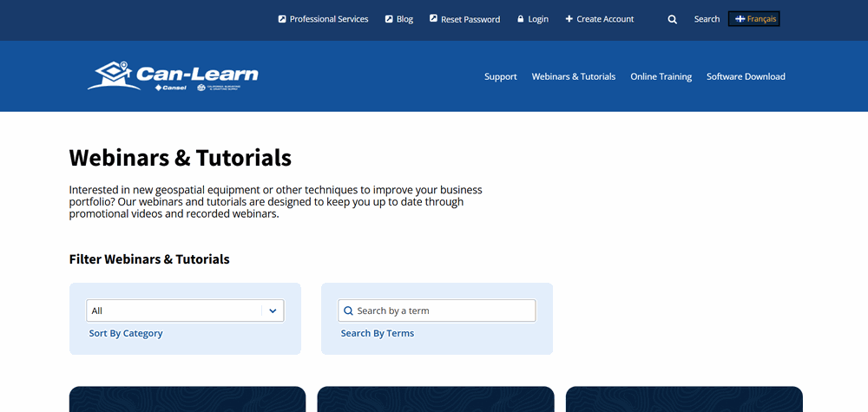Click the magnifying glass icon in header
Image resolution: width=868 pixels, height=412 pixels.
pyautogui.click(x=672, y=19)
